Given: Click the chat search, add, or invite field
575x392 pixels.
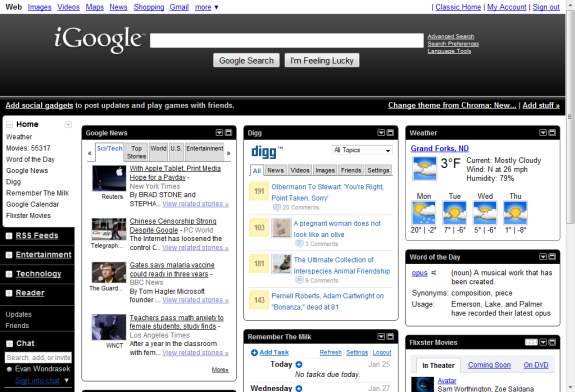Looking at the screenshot, I should click(x=38, y=358).
